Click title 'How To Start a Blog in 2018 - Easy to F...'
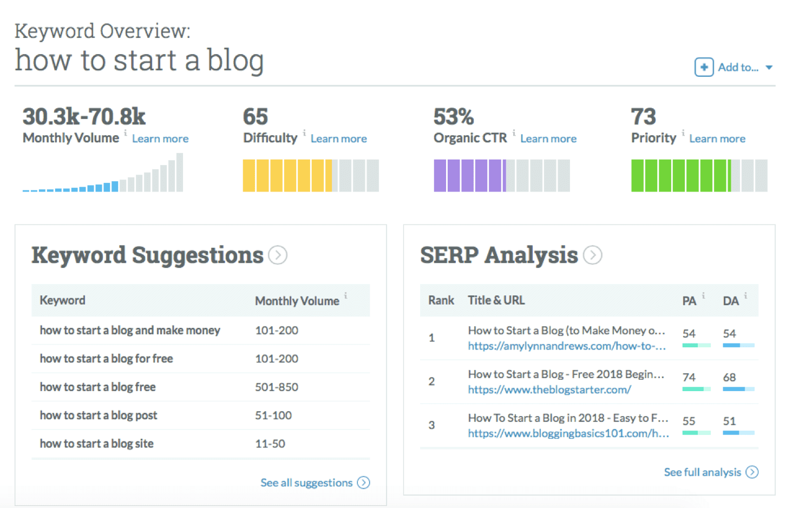Image resolution: width=812 pixels, height=508 pixels. coord(568,418)
